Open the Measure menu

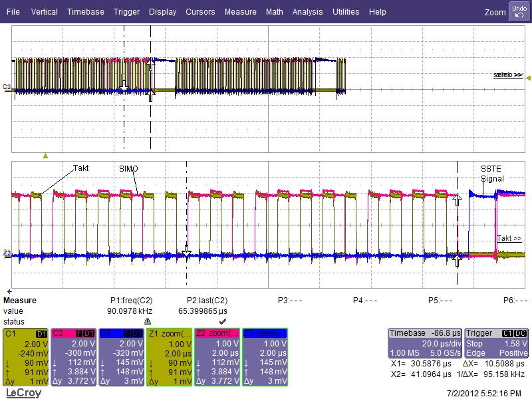(241, 11)
